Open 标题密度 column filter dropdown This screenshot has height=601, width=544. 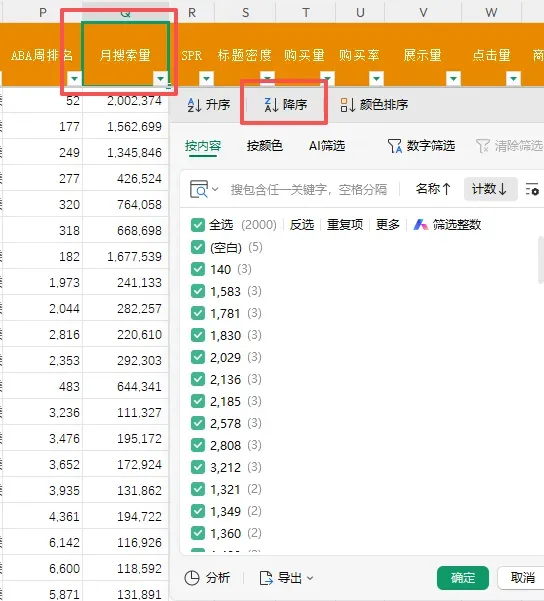[x=267, y=78]
